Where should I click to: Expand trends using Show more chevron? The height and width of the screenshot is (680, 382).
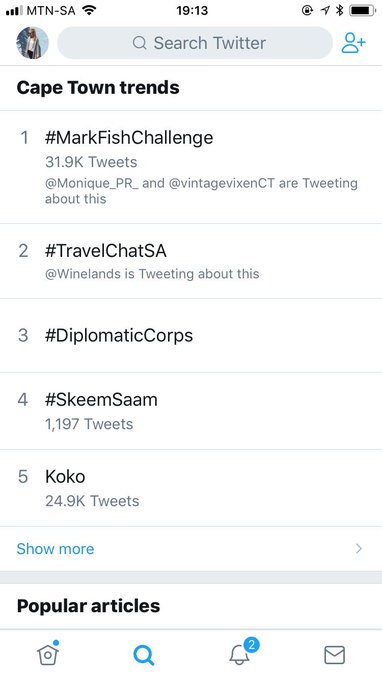(359, 549)
